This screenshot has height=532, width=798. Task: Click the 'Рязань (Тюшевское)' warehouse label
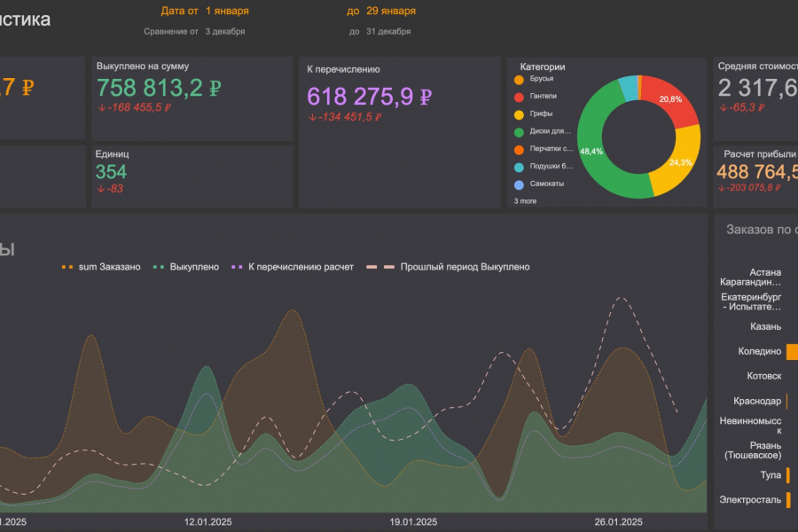(753, 450)
